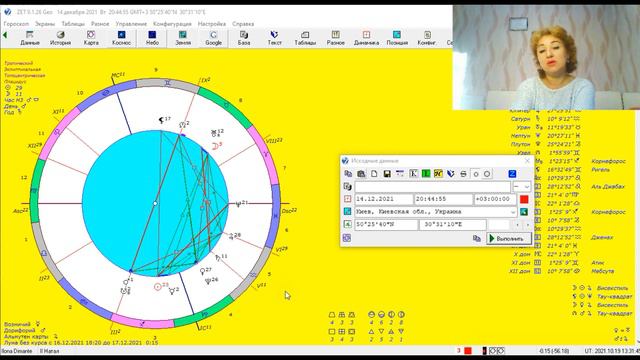The width and height of the screenshot is (640, 360).
Task: Click the blank new-document icon in dialog
Action: pyautogui.click(x=374, y=174)
